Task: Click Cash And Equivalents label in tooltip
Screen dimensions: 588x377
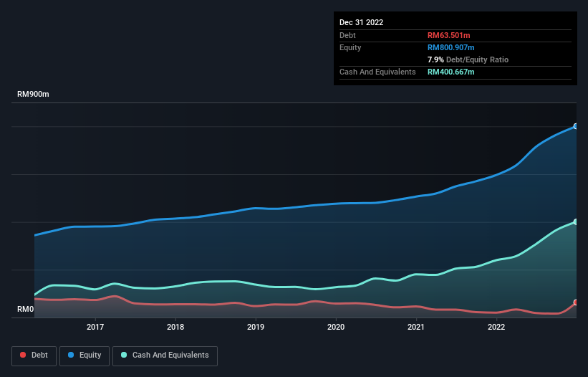Action: pyautogui.click(x=377, y=72)
